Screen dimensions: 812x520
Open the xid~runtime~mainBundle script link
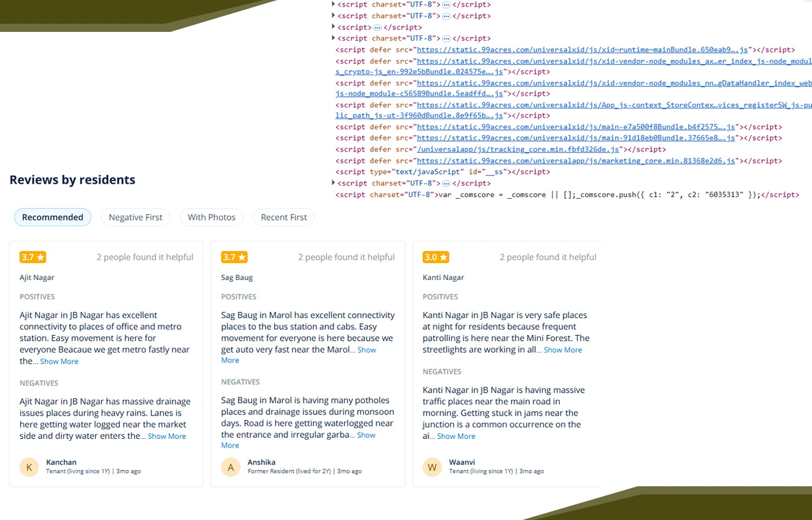pyautogui.click(x=582, y=50)
